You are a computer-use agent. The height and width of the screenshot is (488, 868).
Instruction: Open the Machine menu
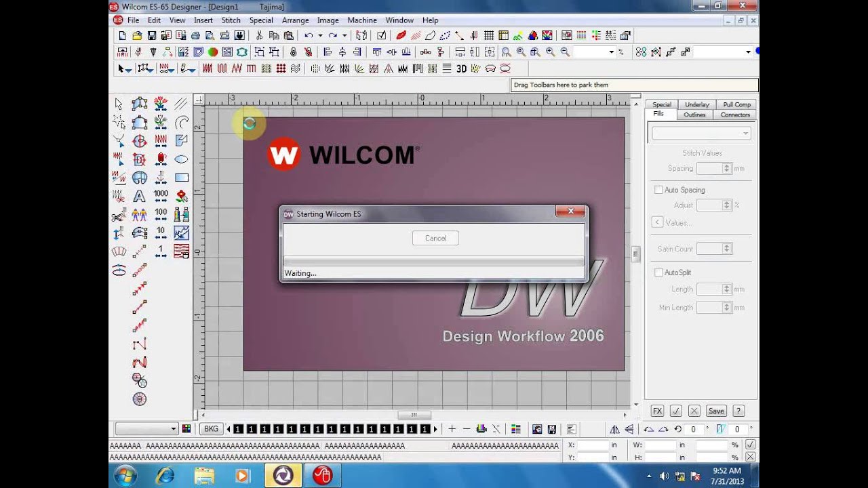[x=362, y=20]
